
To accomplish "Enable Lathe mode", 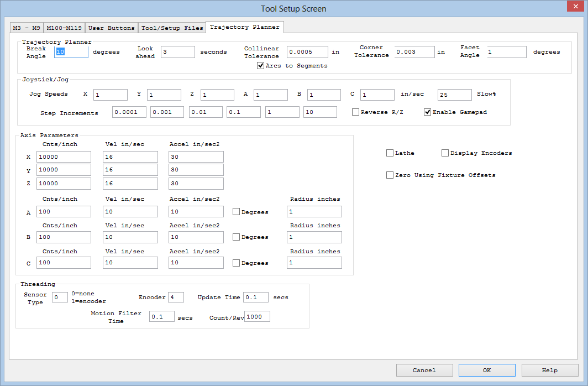I will click(390, 153).
